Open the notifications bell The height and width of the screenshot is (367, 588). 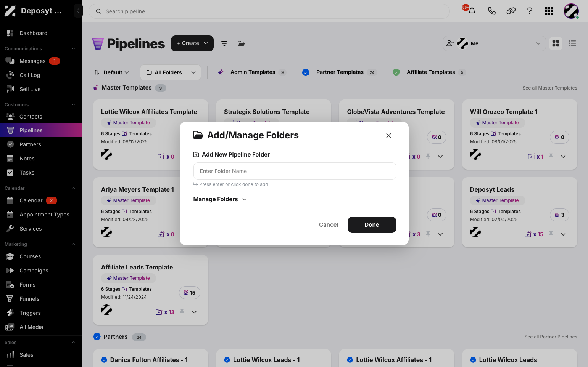coord(472,11)
